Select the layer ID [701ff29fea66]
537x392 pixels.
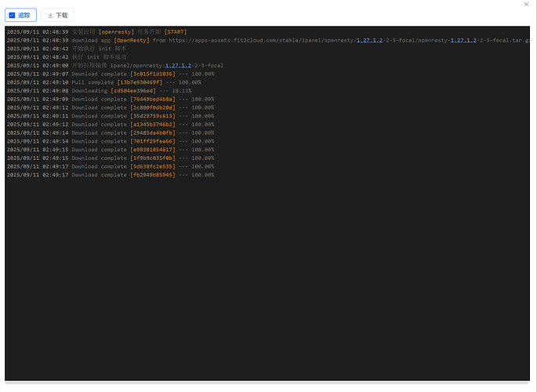(x=153, y=141)
